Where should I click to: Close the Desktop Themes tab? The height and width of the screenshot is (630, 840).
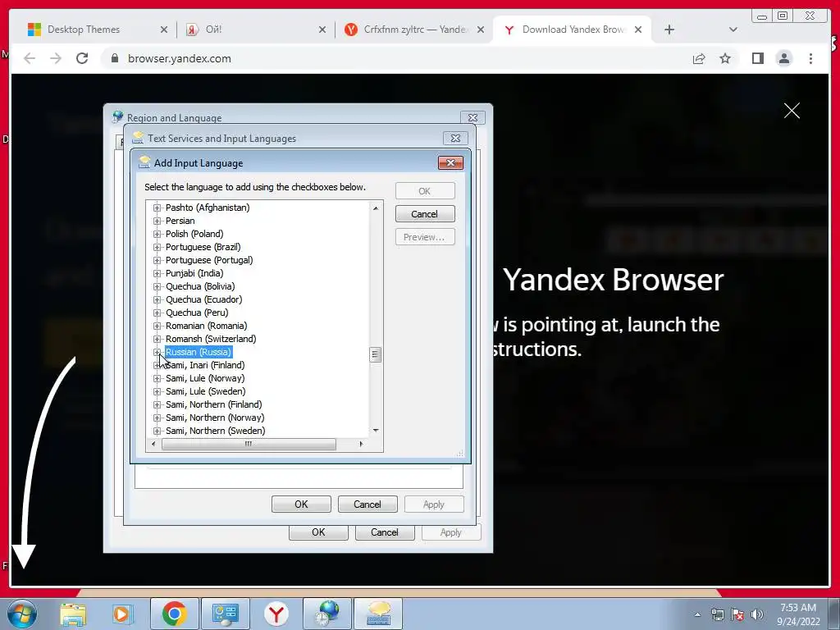(164, 30)
